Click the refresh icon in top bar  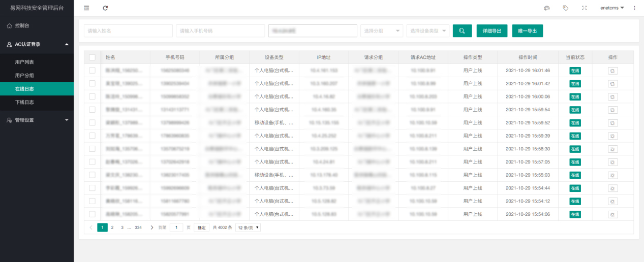pos(105,8)
